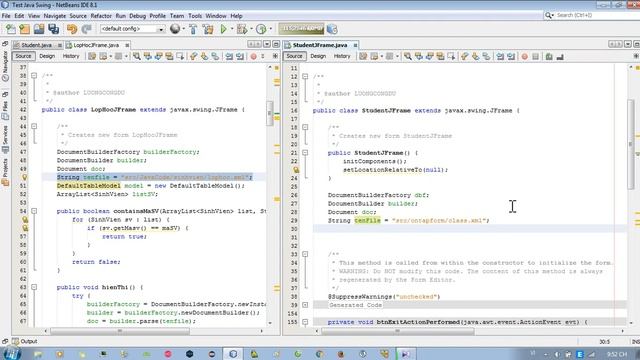Collapse the hienThi method fold at line 63
This screenshot has height=360, width=640.
pos(34,287)
